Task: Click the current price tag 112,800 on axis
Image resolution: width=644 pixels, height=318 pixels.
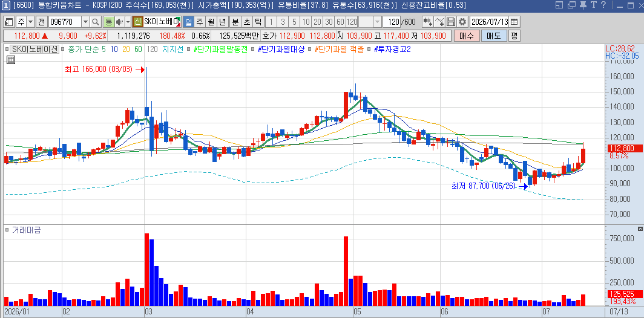Action: pyautogui.click(x=624, y=149)
